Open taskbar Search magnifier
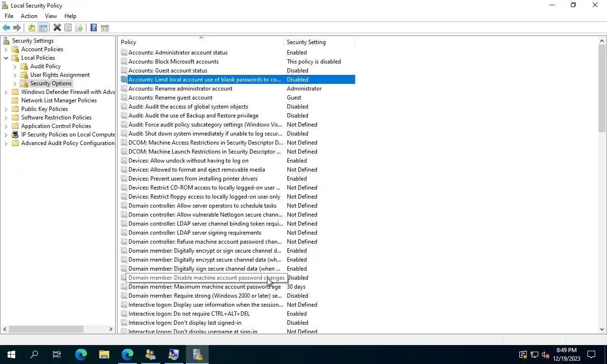The width and height of the screenshot is (607, 364). coord(34,354)
